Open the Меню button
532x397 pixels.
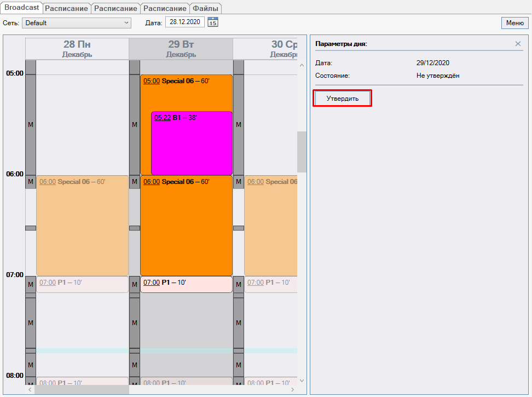tap(514, 23)
